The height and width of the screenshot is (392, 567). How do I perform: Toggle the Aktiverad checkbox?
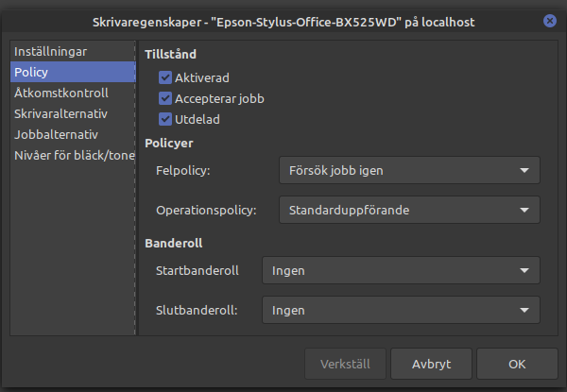[165, 77]
